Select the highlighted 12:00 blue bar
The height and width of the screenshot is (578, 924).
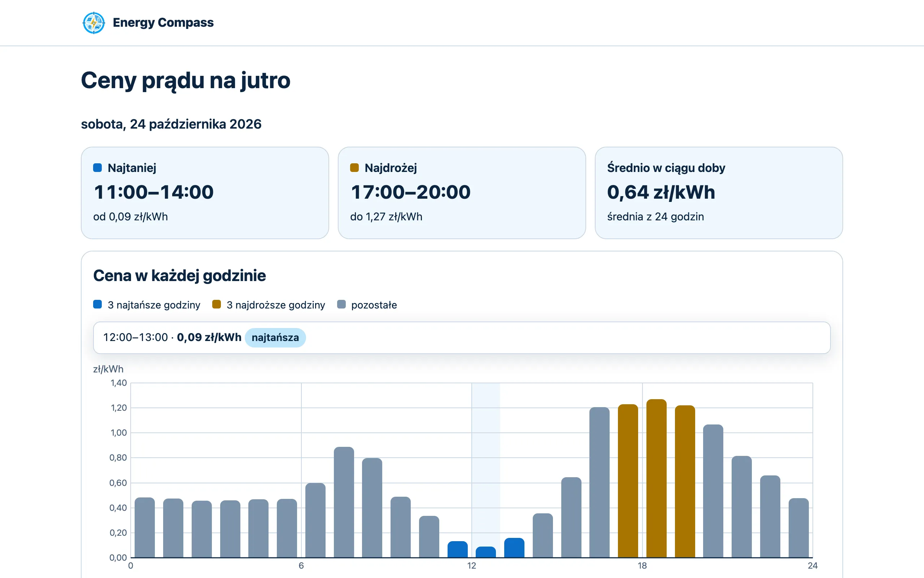486,552
